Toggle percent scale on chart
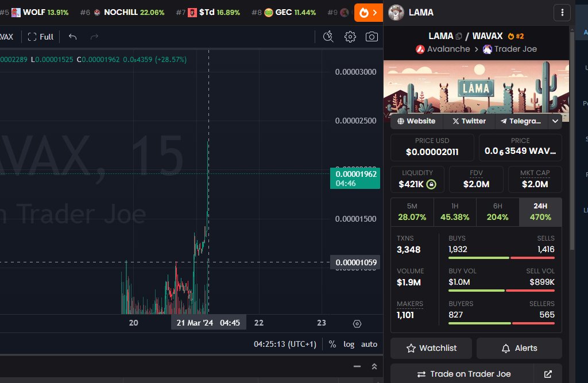Viewport: 588px width, 383px height. coord(332,345)
